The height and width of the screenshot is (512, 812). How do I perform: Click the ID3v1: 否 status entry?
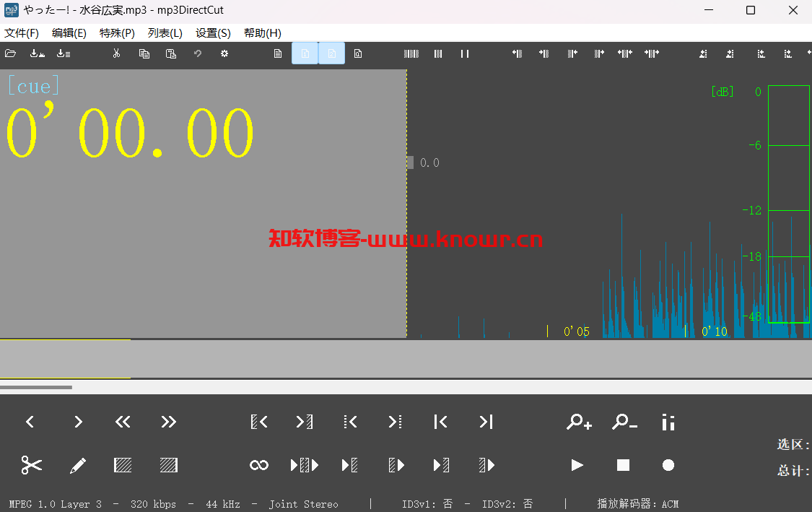tap(427, 504)
